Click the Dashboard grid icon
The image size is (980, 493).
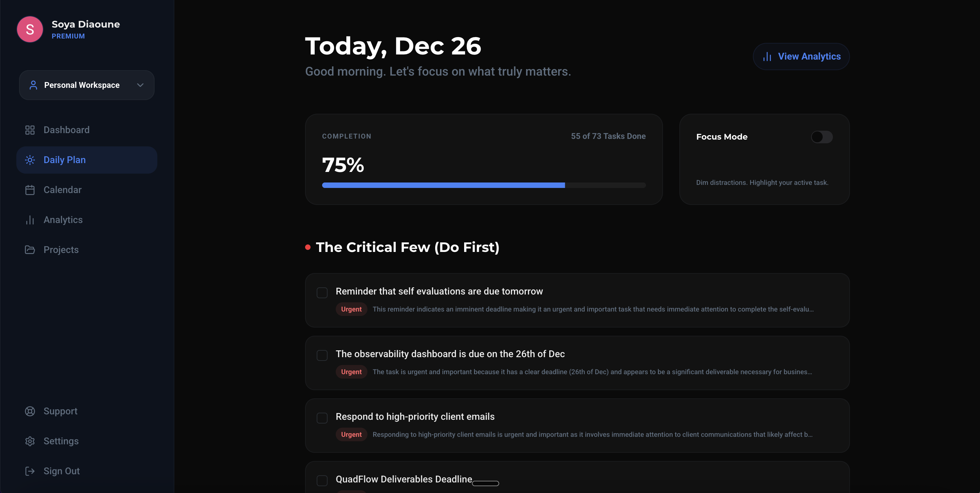[x=30, y=130]
